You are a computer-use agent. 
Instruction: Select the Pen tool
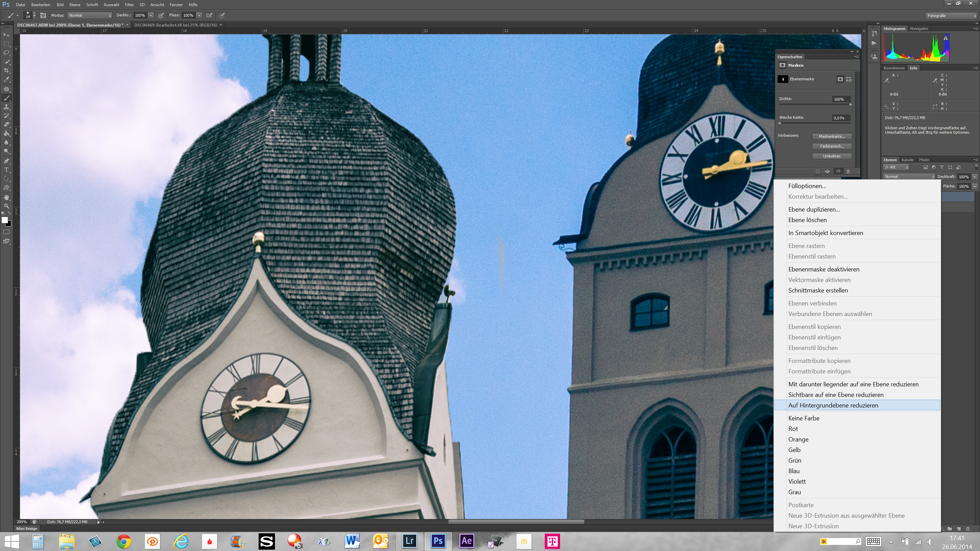[x=6, y=161]
